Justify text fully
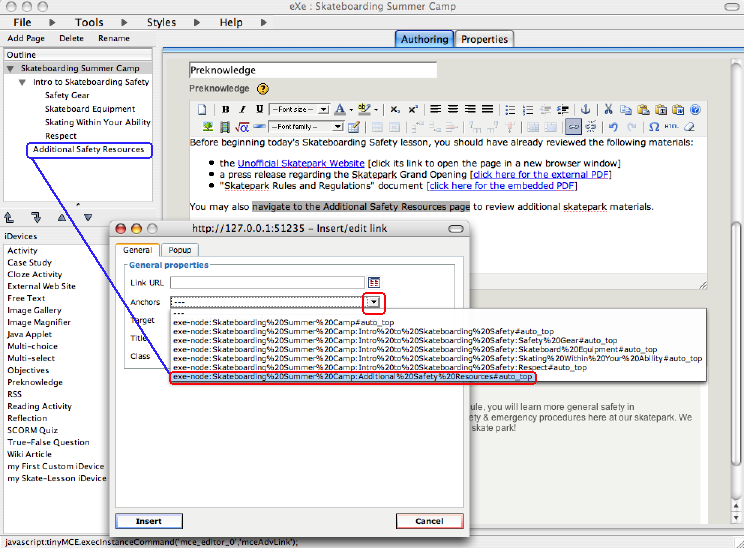This screenshot has width=744, height=548. [487, 110]
